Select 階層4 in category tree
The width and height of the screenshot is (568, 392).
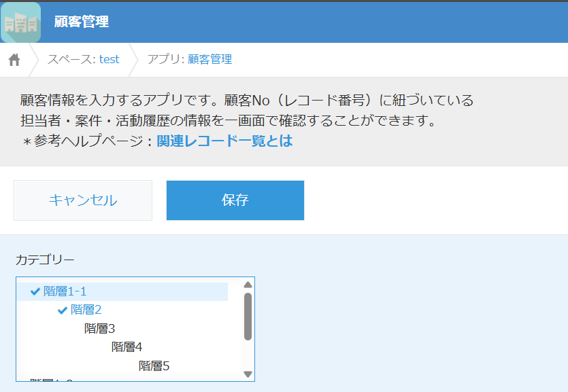(x=127, y=347)
